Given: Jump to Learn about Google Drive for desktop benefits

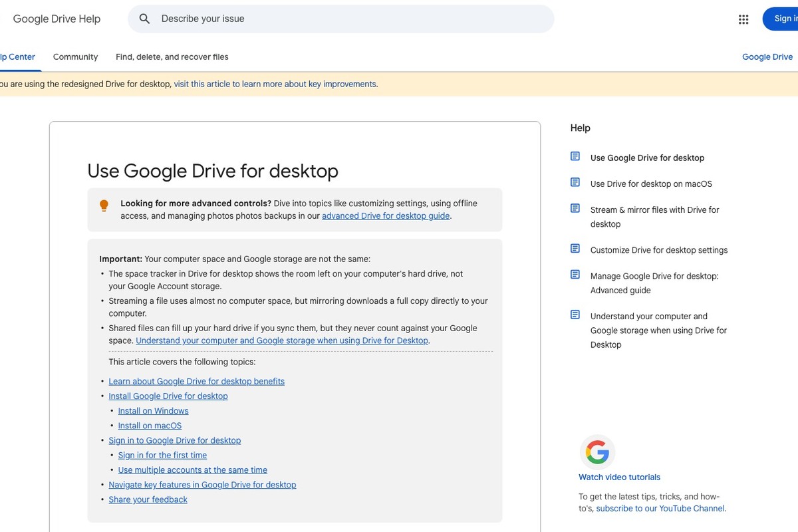Looking at the screenshot, I should point(197,382).
